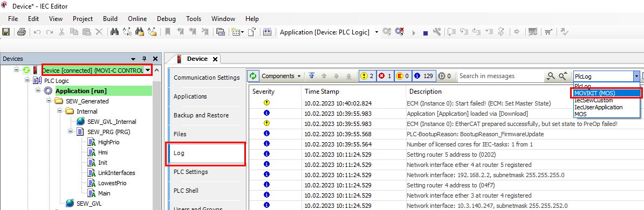
Task: Switch to the PLC Settings tab
Action: pyautogui.click(x=190, y=172)
